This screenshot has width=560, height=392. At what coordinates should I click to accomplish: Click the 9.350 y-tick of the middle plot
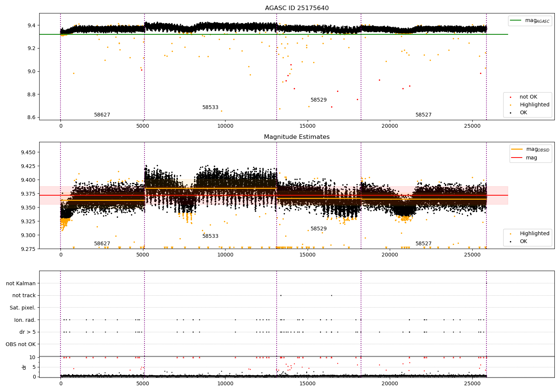(28, 208)
